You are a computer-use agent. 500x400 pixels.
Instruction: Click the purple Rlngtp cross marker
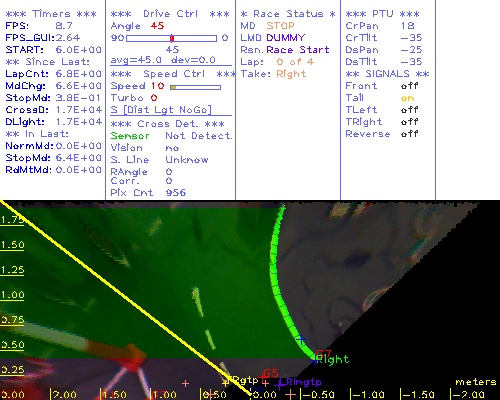point(280,385)
